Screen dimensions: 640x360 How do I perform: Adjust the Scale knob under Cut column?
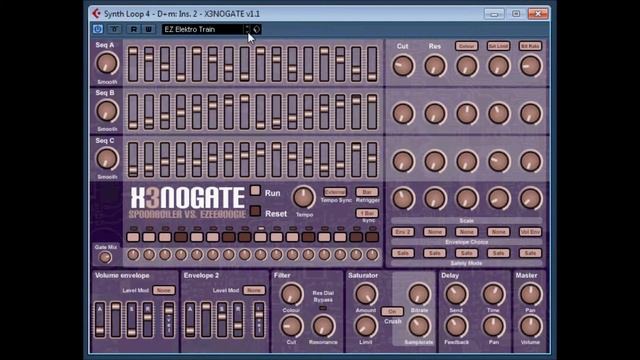pos(403,198)
